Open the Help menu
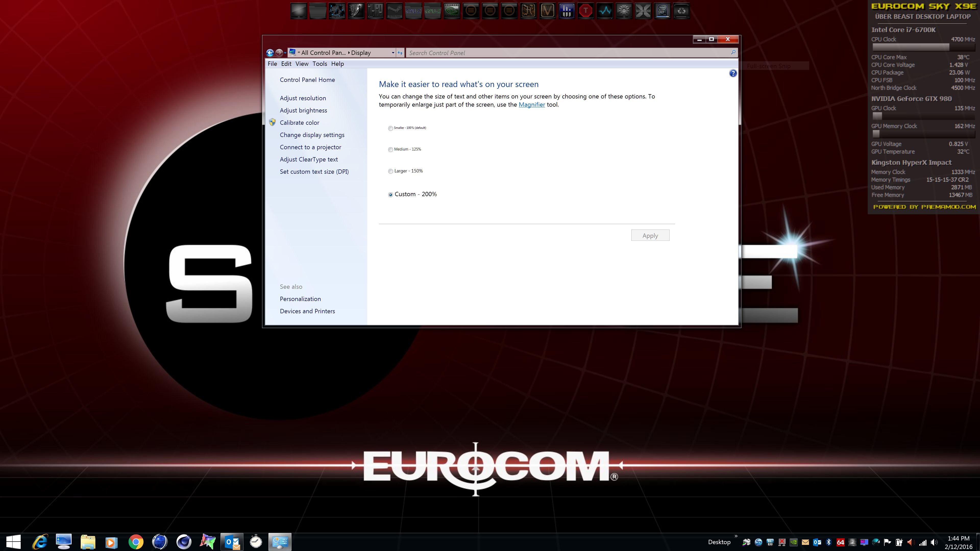Screen dimensions: 980x551 337,64
